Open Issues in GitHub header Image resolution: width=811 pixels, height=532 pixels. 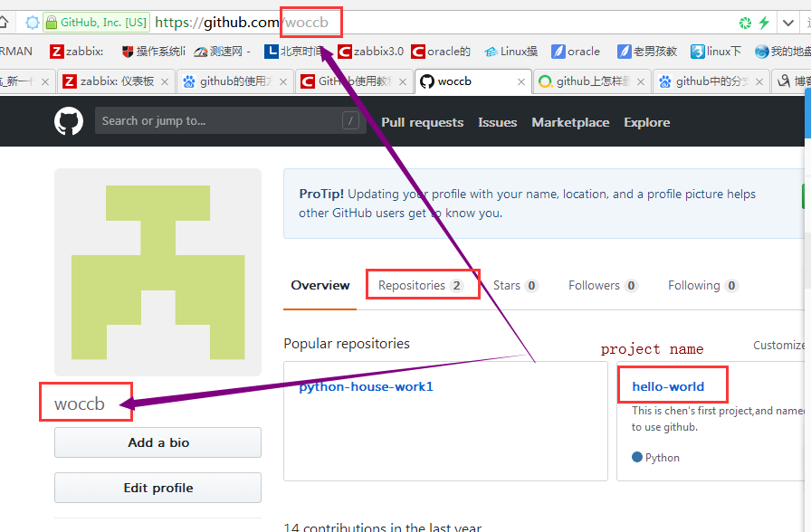pyautogui.click(x=498, y=122)
